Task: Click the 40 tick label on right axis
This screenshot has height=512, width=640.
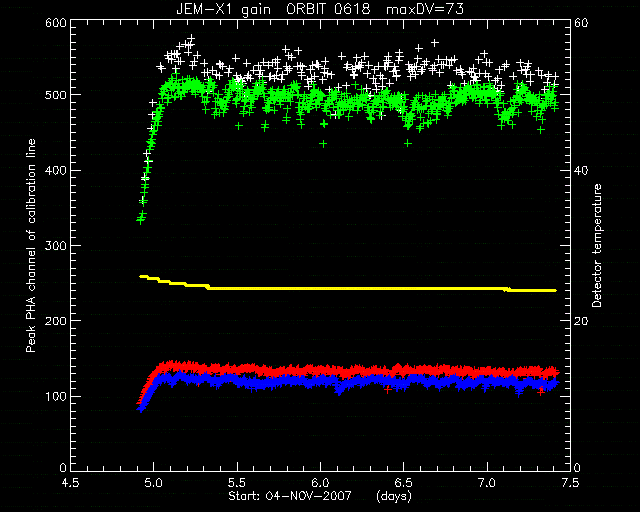Action: point(581,171)
